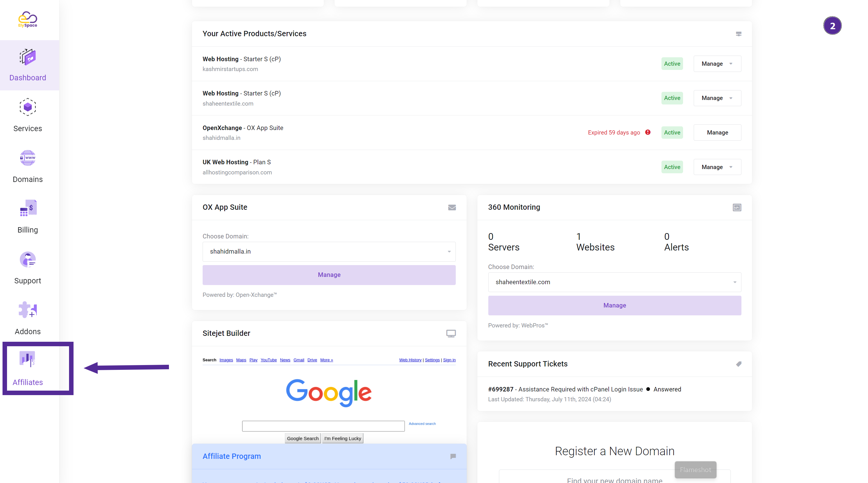Select domain from OX App Suite dropdown

(329, 251)
